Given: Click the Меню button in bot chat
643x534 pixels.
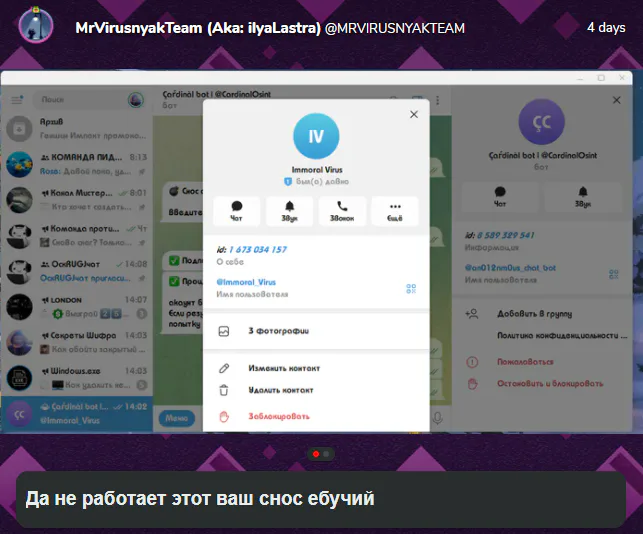Looking at the screenshot, I should [x=177, y=418].
